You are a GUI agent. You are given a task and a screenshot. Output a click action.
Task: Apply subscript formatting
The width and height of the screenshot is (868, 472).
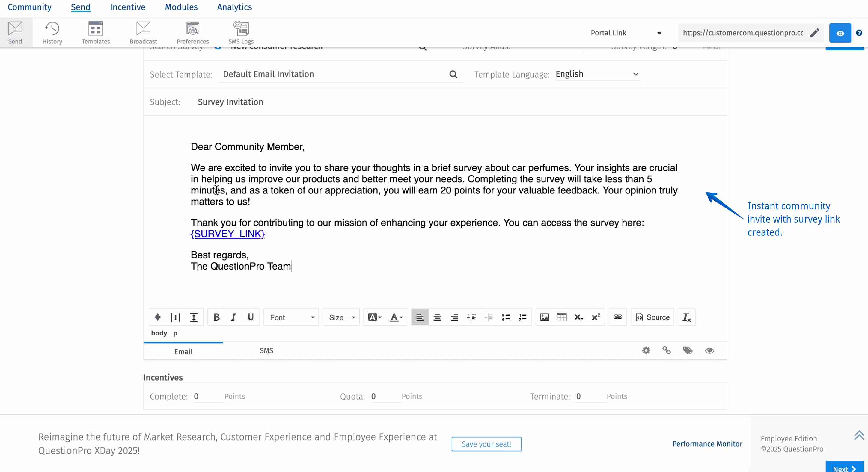578,317
